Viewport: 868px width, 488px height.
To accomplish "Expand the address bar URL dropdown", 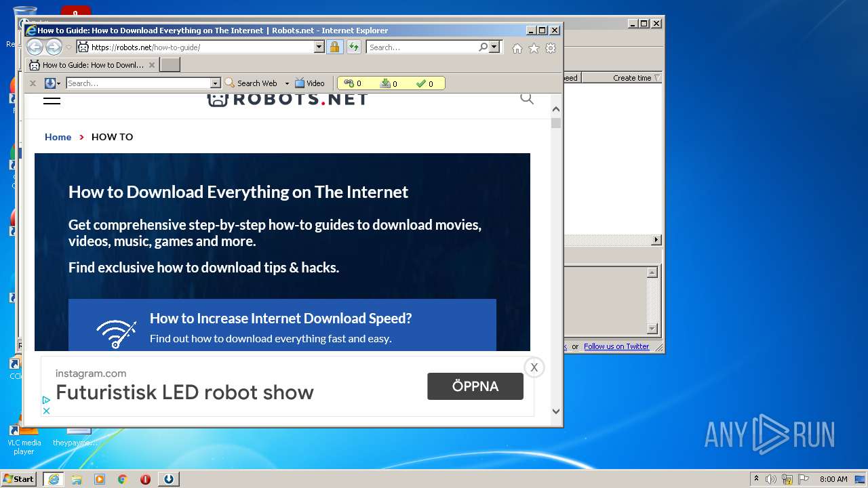I will (319, 47).
